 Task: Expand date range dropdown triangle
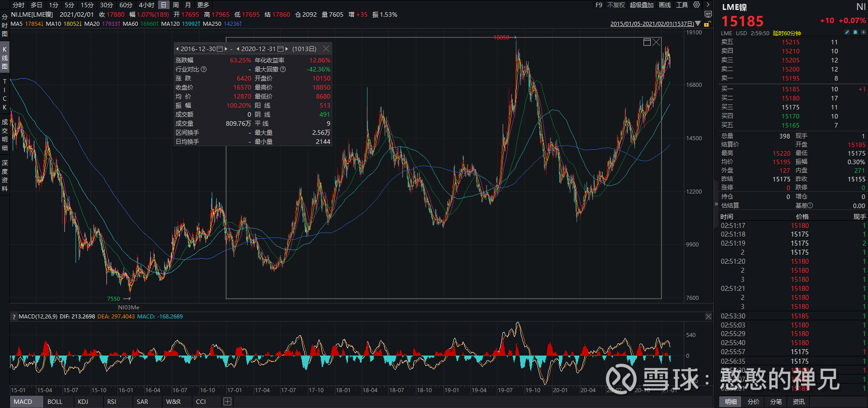click(698, 24)
